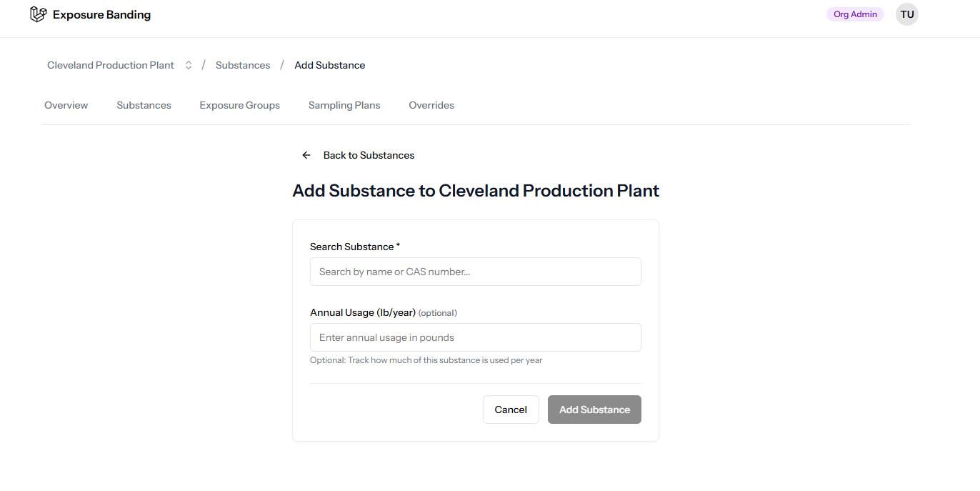Click the back arrow icon
The height and width of the screenshot is (491, 980).
coord(306,155)
